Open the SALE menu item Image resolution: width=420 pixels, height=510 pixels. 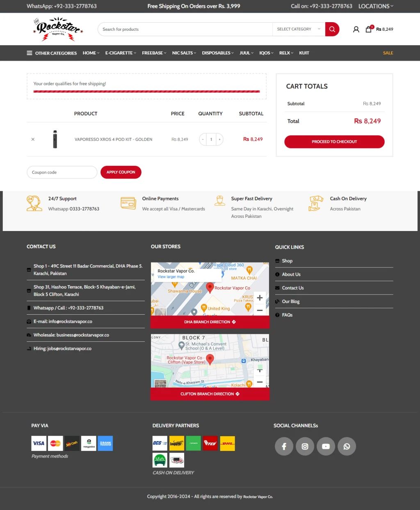[388, 53]
